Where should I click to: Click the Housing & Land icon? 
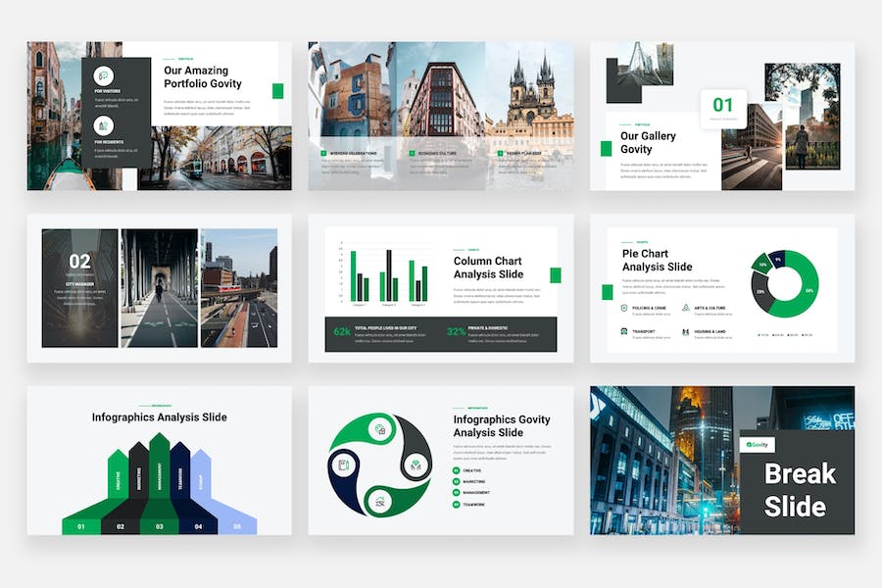686,332
